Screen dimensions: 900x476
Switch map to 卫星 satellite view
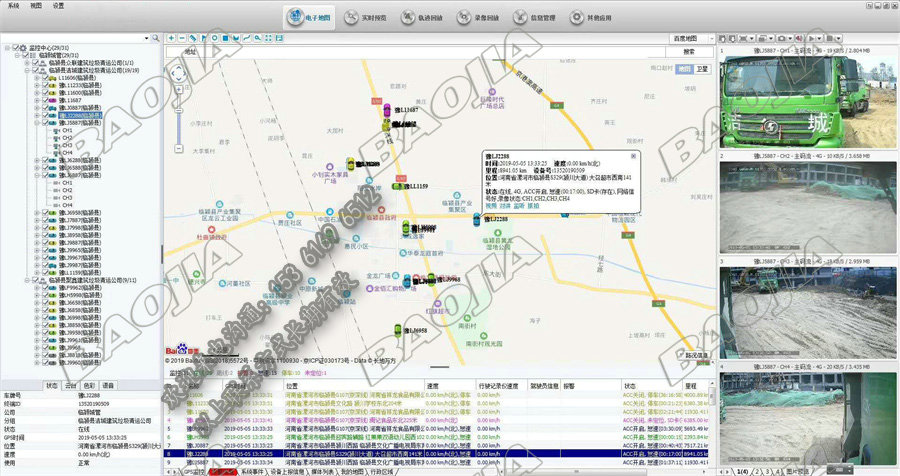[x=702, y=69]
